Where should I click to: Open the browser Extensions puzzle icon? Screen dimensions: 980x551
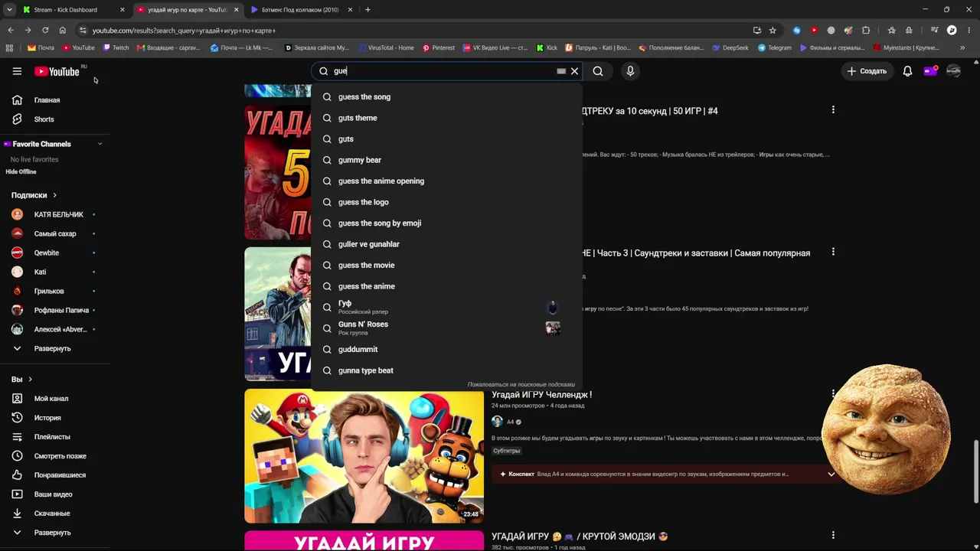(x=866, y=31)
